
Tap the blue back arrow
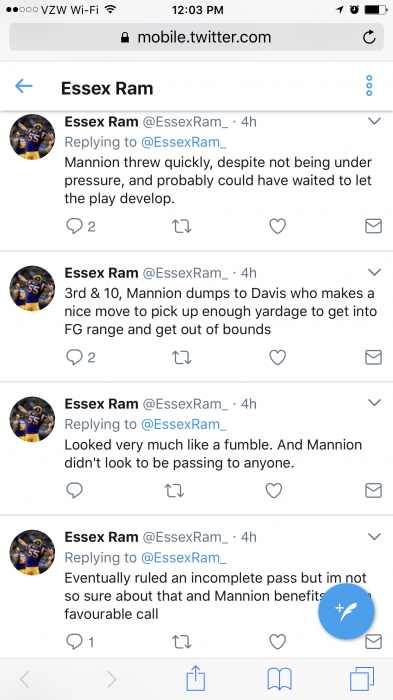tap(24, 86)
